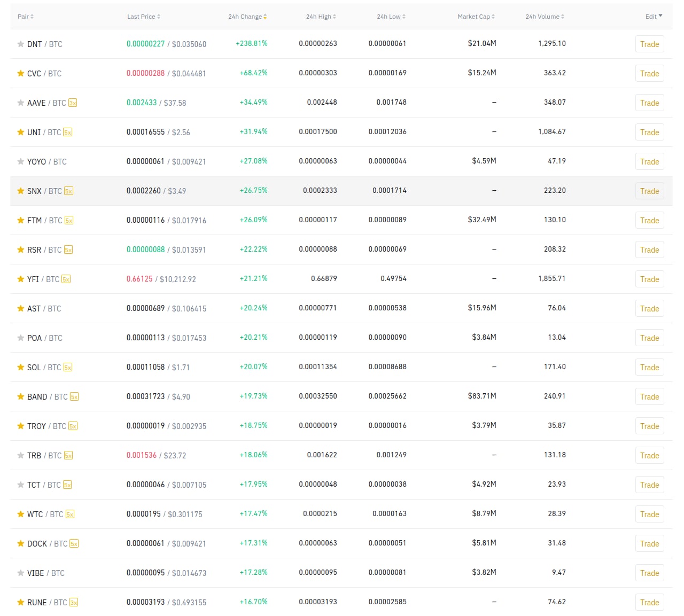
Task: Click the 5x margin badge on RSR / BTC
Action: click(68, 249)
